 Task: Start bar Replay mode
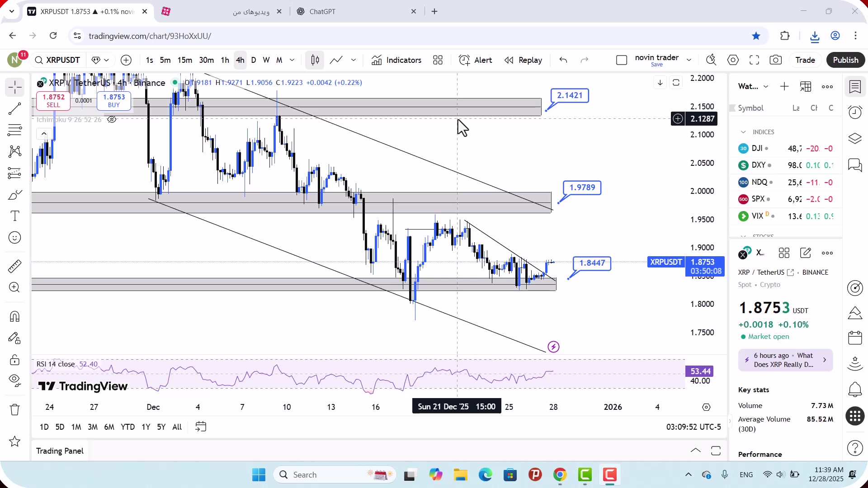(x=523, y=60)
